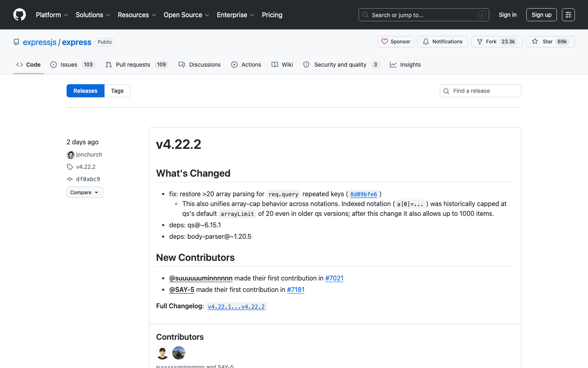Click the Fork count 23.3k badge
The height and width of the screenshot is (368, 588).
pos(508,42)
